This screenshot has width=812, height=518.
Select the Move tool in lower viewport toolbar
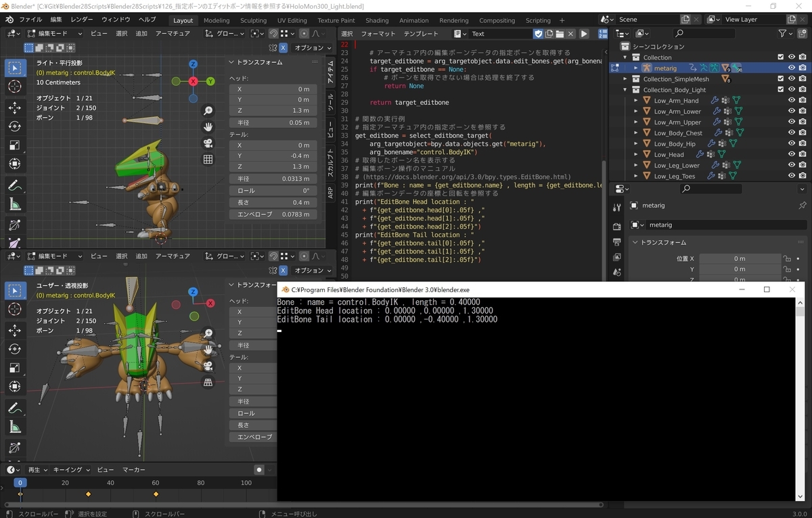[16, 329]
